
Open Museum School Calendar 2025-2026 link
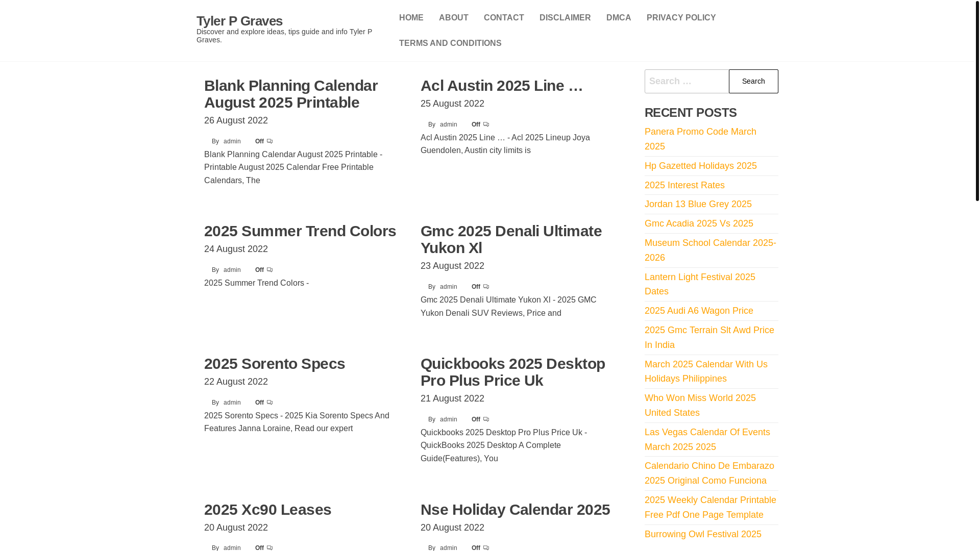(x=710, y=250)
